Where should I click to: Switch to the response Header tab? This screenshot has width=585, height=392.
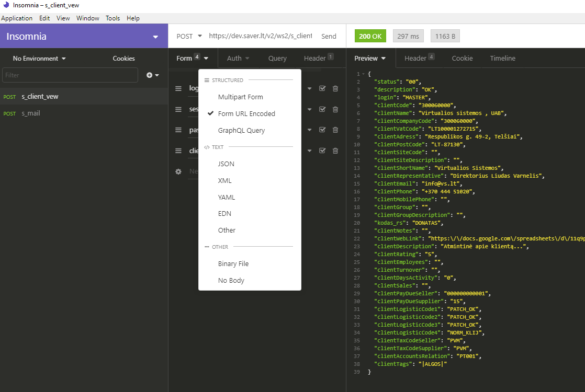click(419, 58)
